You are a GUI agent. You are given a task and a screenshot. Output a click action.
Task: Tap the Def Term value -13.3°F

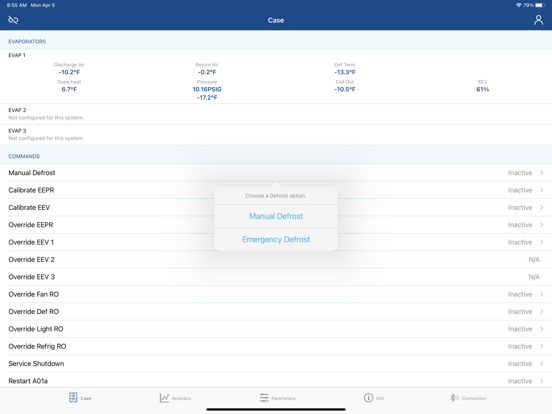point(345,72)
